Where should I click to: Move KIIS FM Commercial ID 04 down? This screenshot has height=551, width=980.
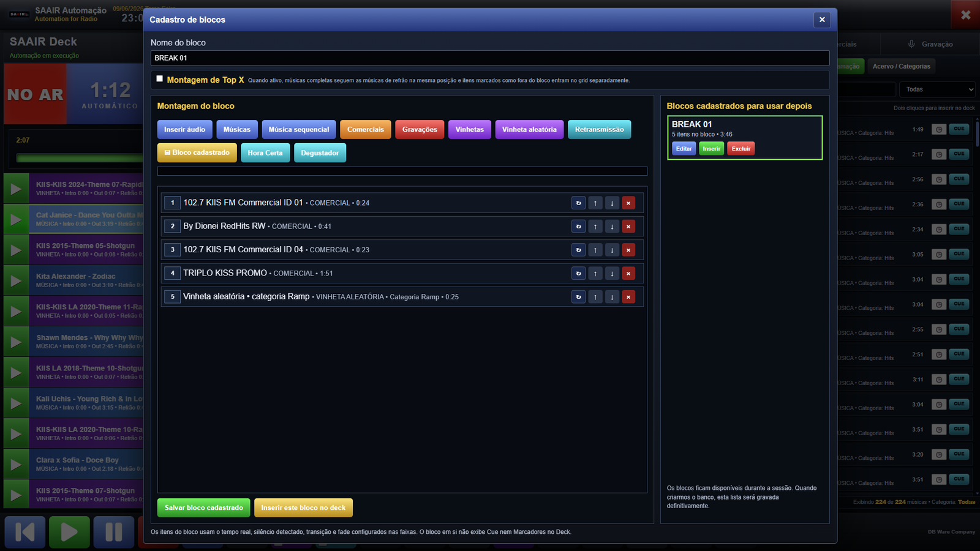point(612,250)
